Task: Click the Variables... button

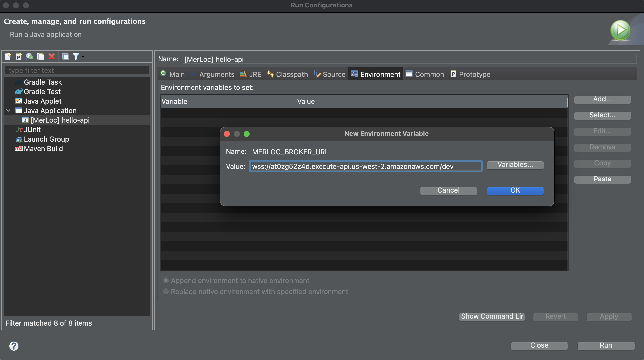Action: click(515, 165)
